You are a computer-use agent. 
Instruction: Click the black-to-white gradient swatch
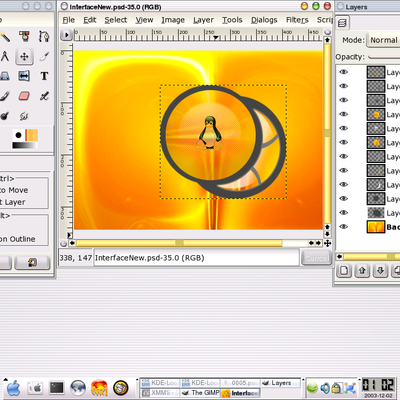[25, 145]
